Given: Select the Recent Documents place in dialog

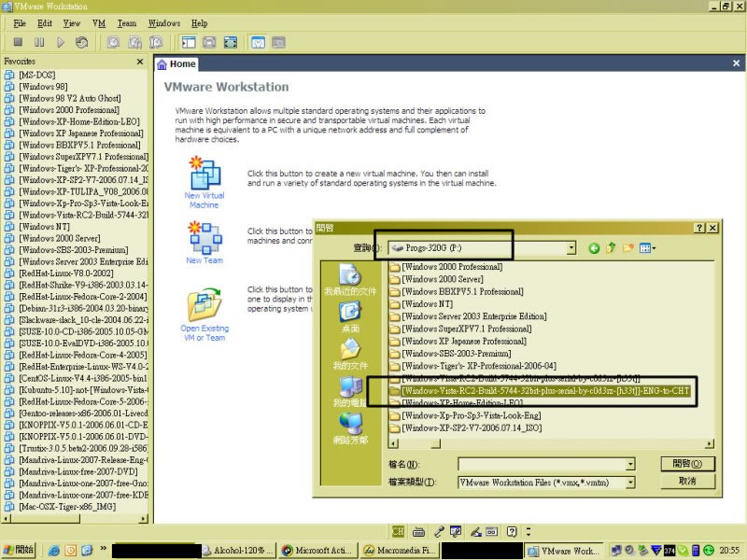Looking at the screenshot, I should [350, 280].
